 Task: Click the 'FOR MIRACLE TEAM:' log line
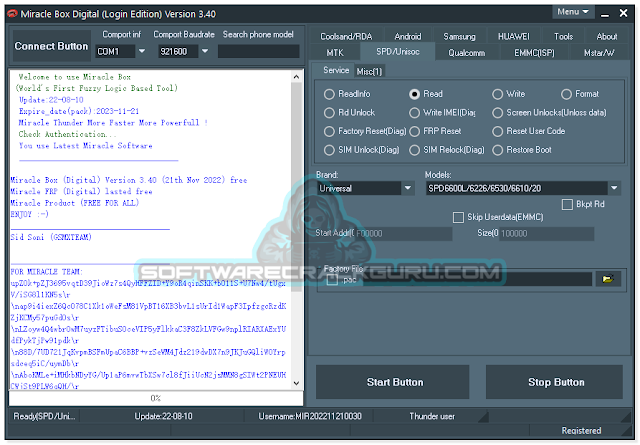(47, 272)
